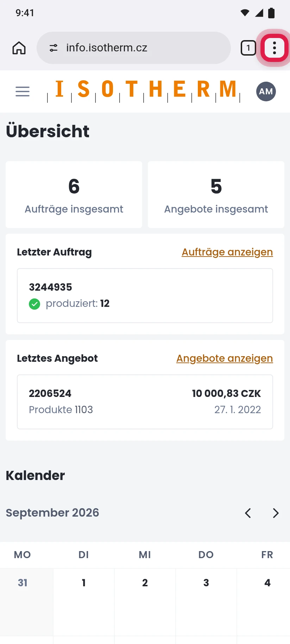290x644 pixels.
Task: Open the browser three-dot overflow menu
Action: pyautogui.click(x=275, y=48)
